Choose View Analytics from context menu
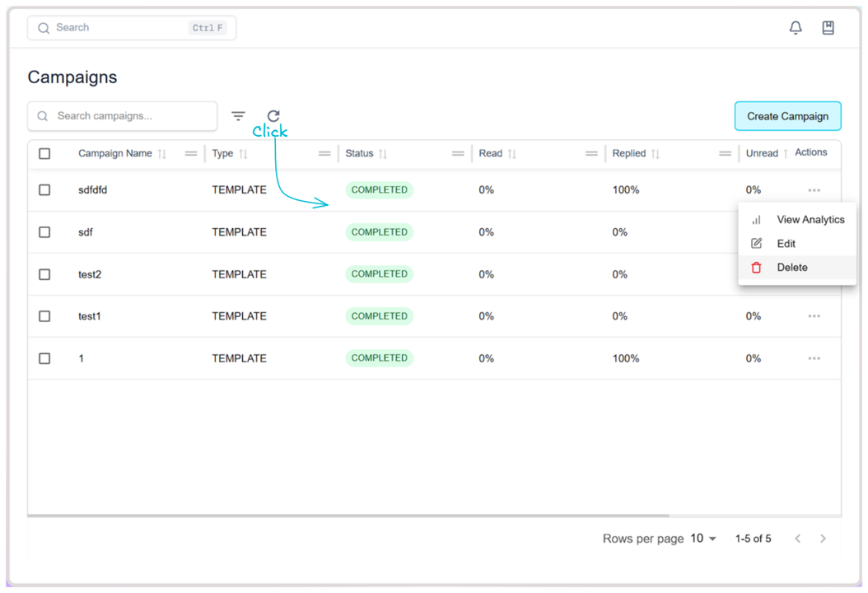 810,220
